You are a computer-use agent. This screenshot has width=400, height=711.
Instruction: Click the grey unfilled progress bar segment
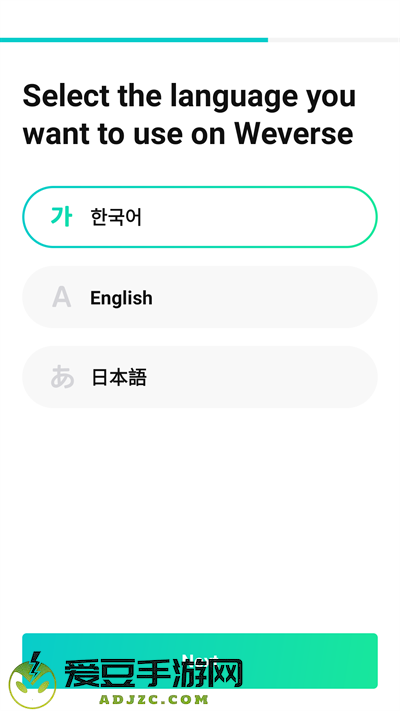click(x=334, y=40)
